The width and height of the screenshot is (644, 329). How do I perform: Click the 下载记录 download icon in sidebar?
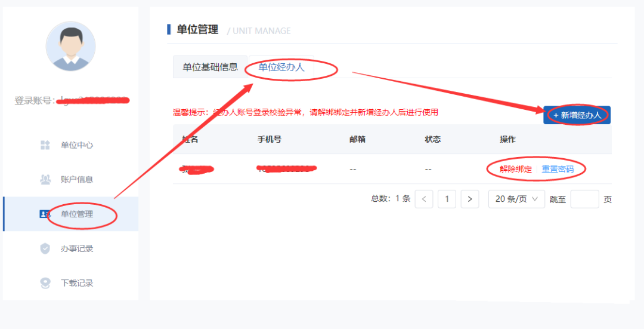click(45, 283)
